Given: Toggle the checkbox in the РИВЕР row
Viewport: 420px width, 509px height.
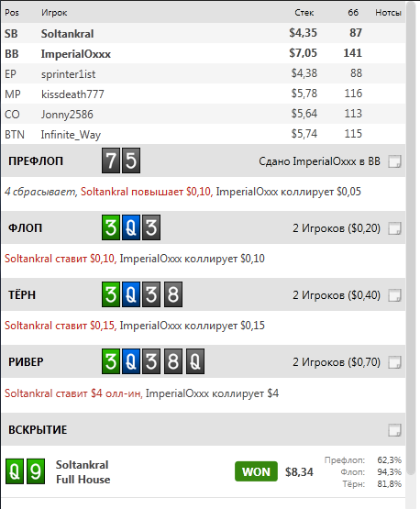Looking at the screenshot, I should pos(394,362).
